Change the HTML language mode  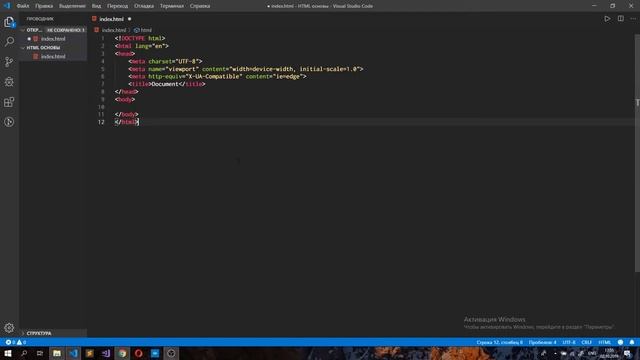604,342
